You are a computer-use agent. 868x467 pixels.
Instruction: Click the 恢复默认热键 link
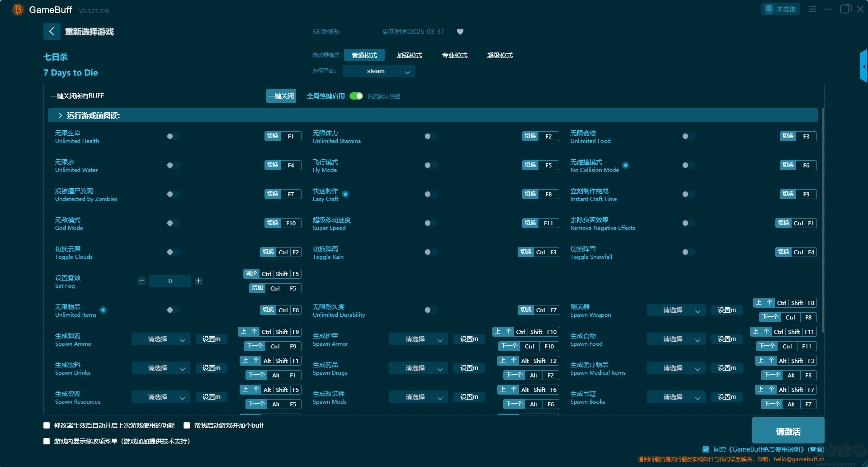(383, 96)
